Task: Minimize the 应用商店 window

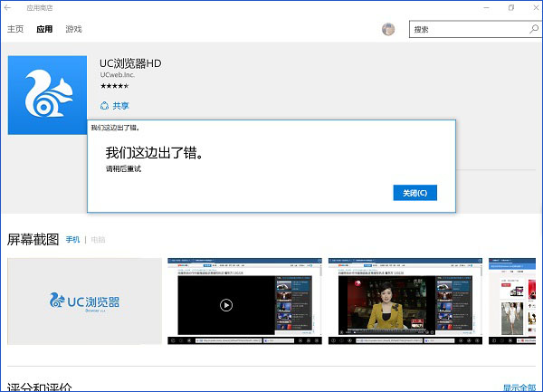Action: (485, 7)
